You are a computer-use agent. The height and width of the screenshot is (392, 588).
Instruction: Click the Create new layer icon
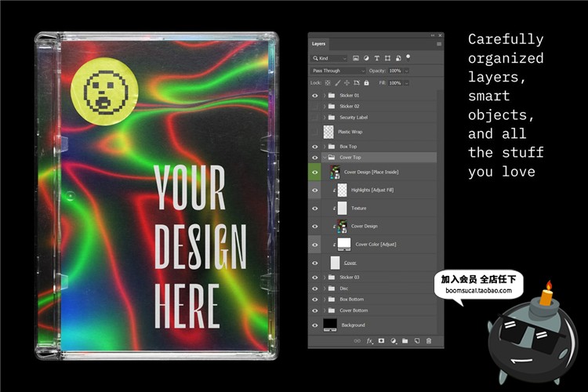[416, 341]
